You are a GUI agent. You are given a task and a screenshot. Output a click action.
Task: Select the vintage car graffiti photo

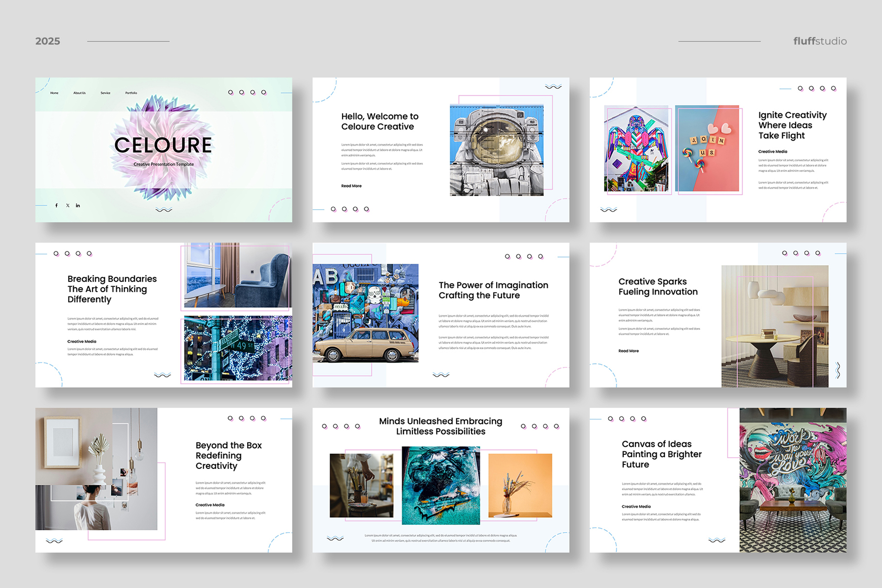pyautogui.click(x=365, y=313)
